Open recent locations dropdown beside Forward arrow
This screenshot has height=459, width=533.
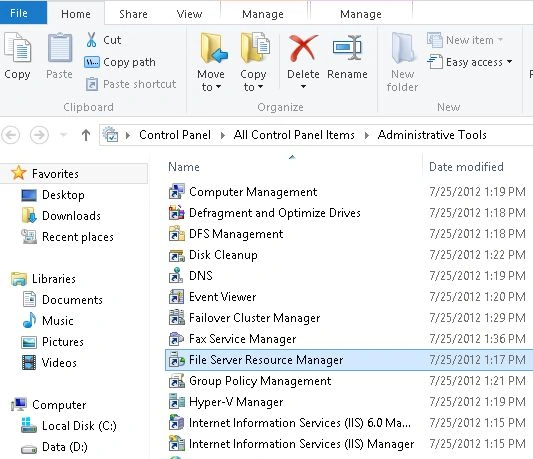(x=63, y=135)
